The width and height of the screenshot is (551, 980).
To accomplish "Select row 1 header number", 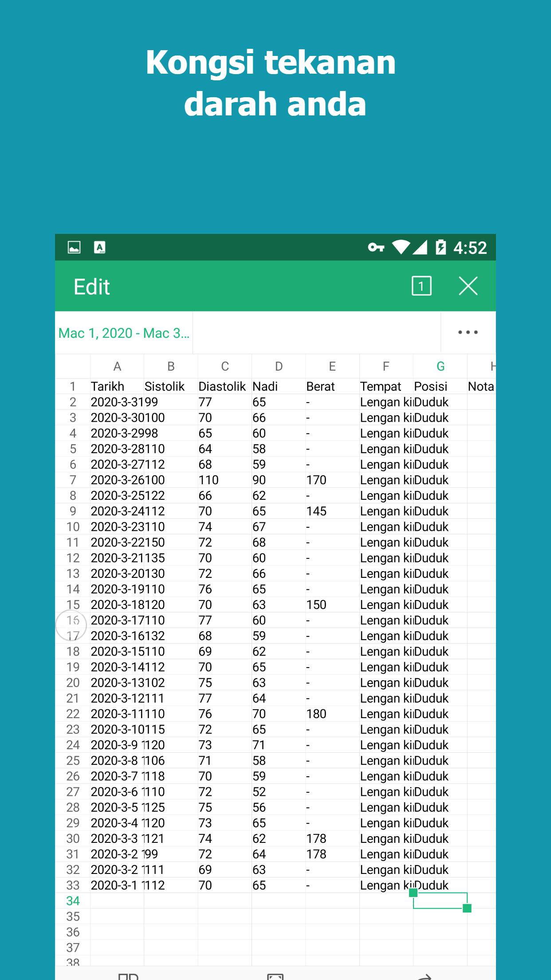I will click(73, 386).
